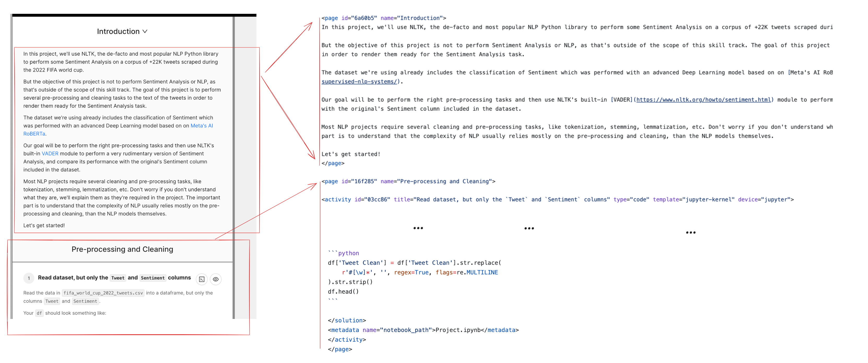This screenshot has height=363, width=868.
Task: Click the page id="6a60b5" opening tag
Action: click(384, 18)
